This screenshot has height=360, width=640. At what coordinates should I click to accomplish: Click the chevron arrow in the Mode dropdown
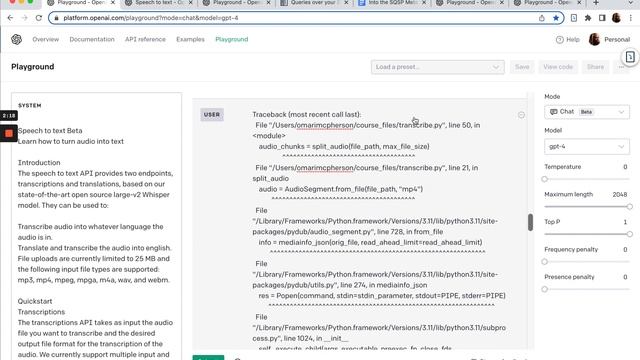tap(621, 112)
